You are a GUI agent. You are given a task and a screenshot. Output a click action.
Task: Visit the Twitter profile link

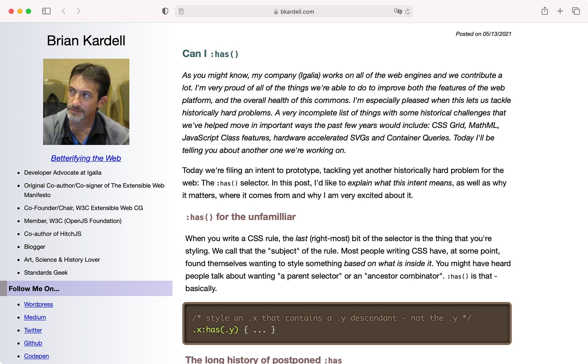[x=33, y=330]
